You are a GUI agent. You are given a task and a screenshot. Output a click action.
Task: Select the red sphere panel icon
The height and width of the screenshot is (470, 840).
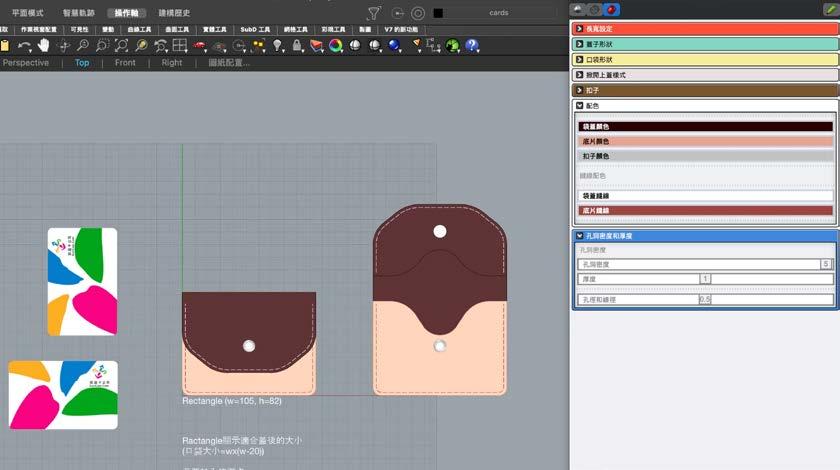click(x=611, y=9)
